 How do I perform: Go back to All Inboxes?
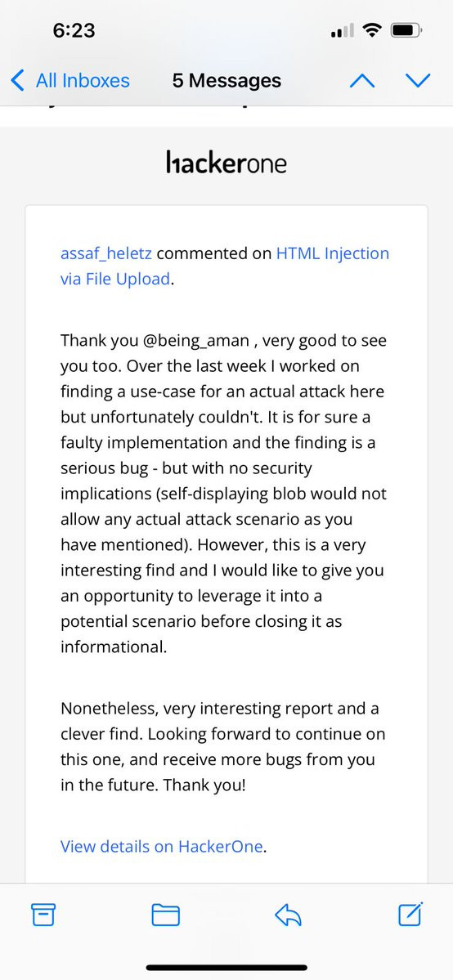[x=70, y=81]
